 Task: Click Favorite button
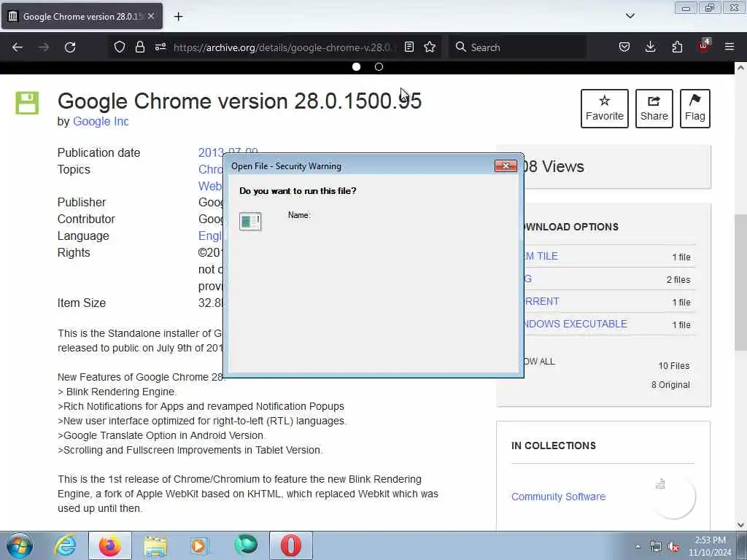pyautogui.click(x=605, y=109)
